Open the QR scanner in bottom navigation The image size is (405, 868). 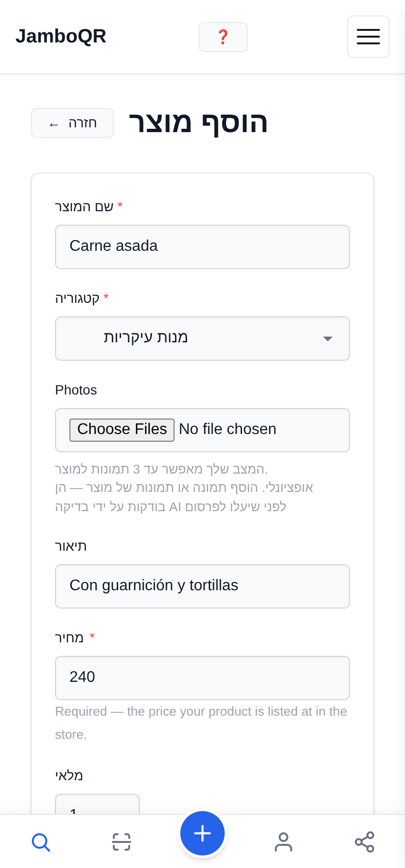[x=121, y=842]
